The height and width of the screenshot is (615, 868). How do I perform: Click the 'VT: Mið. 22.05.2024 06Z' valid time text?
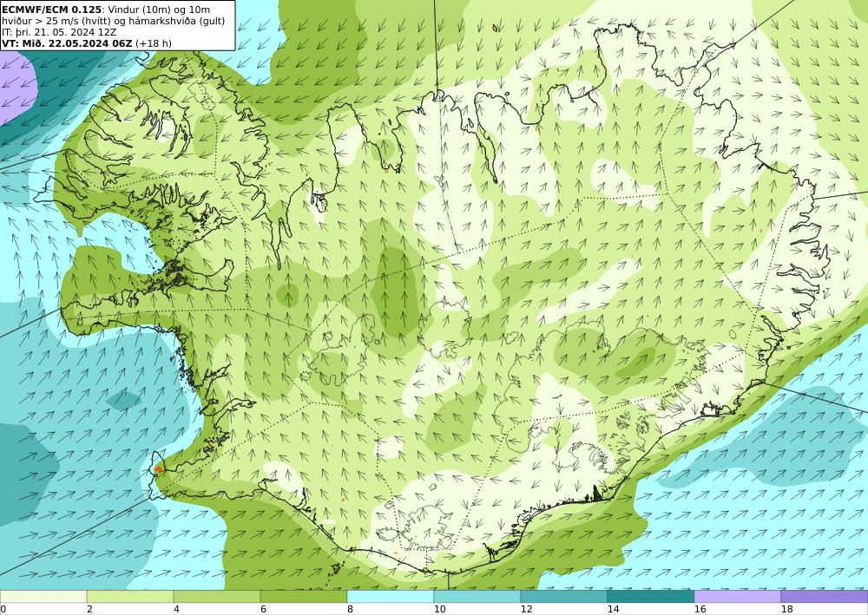coord(67,43)
